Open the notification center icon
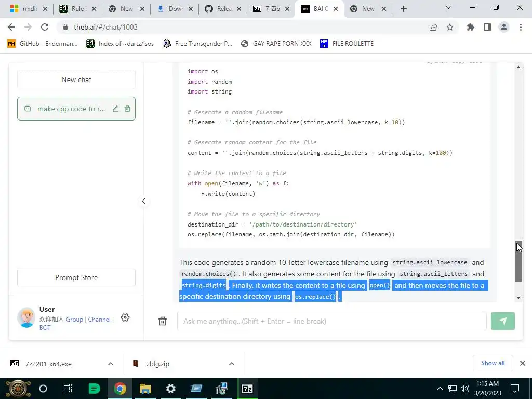532x399 pixels. pyautogui.click(x=515, y=389)
